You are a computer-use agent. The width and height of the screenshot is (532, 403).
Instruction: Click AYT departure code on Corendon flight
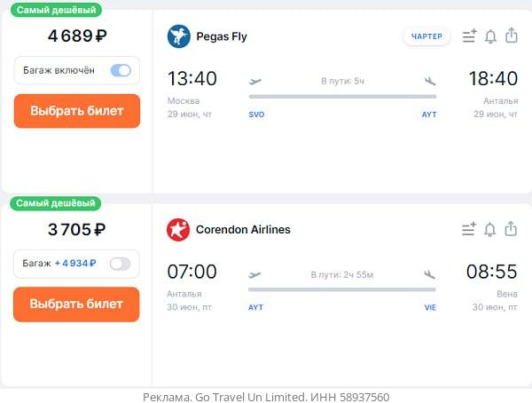(x=255, y=307)
